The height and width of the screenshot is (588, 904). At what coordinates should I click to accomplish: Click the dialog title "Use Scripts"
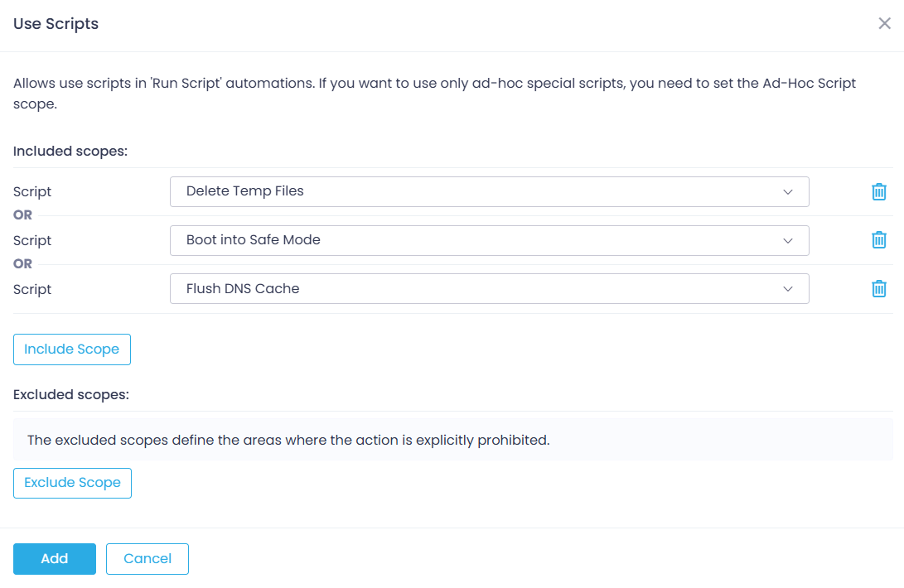click(x=56, y=24)
